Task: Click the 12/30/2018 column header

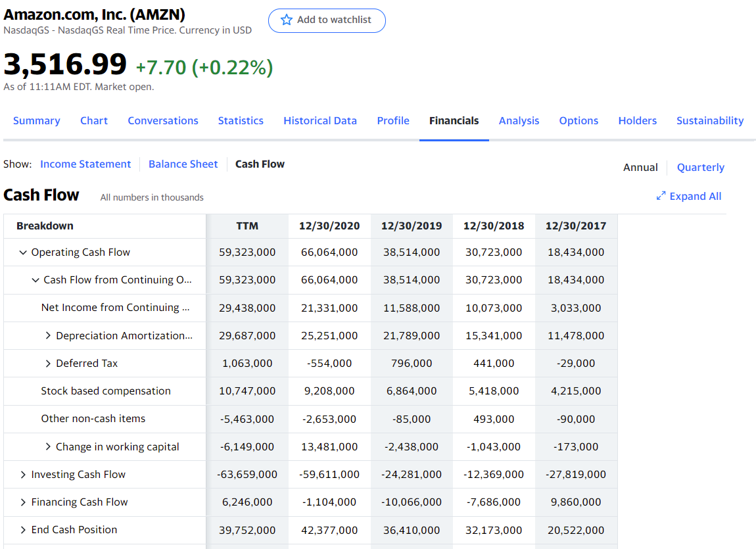Action: click(494, 226)
